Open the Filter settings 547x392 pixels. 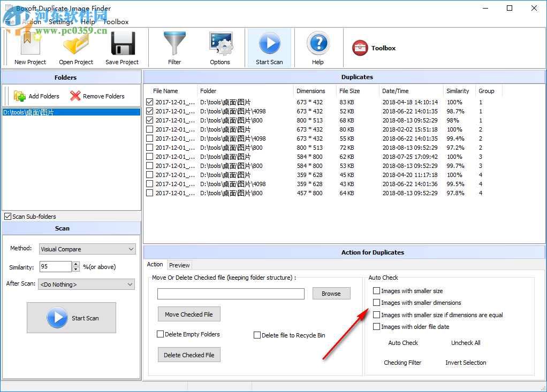click(x=174, y=48)
